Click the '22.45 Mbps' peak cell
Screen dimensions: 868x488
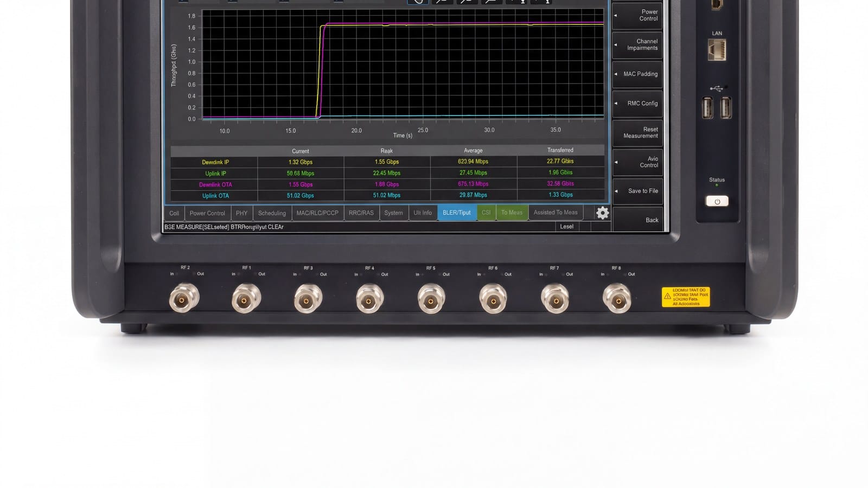pyautogui.click(x=387, y=173)
